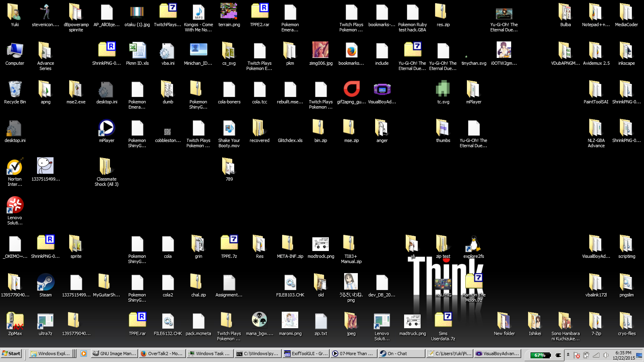Show hidden system tray icons arrow
Screen dimensions: 644x362
tap(568, 354)
